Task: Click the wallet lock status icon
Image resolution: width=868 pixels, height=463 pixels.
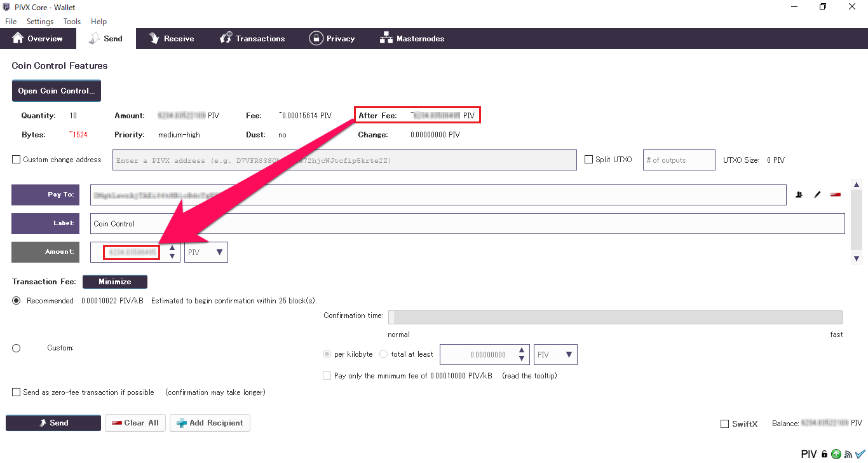Action: (824, 454)
